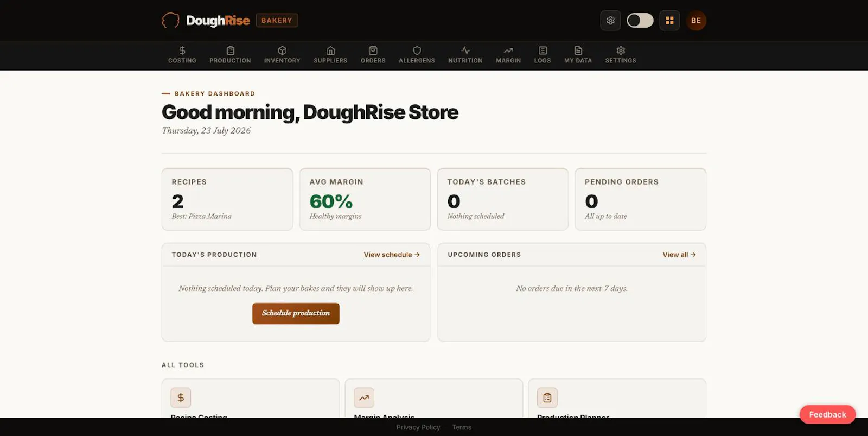The image size is (868, 436).
Task: Click the Pending Orders card
Action: click(x=641, y=199)
